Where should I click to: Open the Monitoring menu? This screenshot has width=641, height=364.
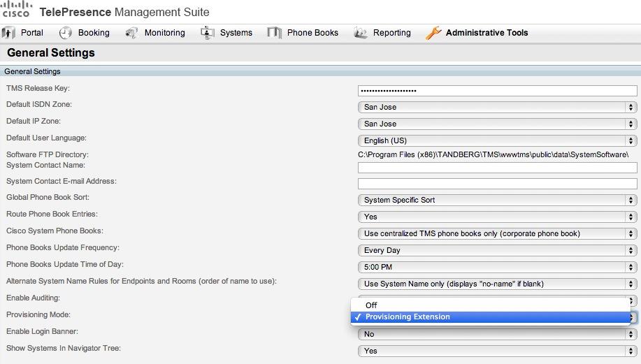(x=164, y=33)
